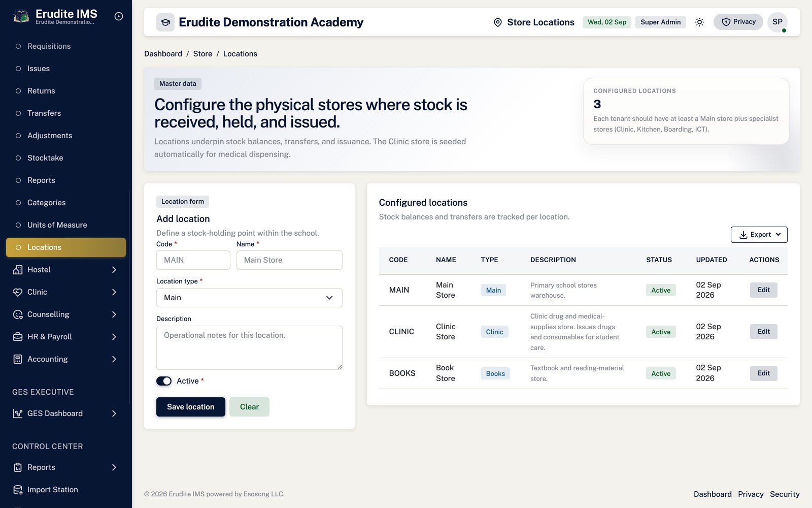The width and height of the screenshot is (812, 508).
Task: Select the active Locations sidebar item
Action: click(x=66, y=247)
